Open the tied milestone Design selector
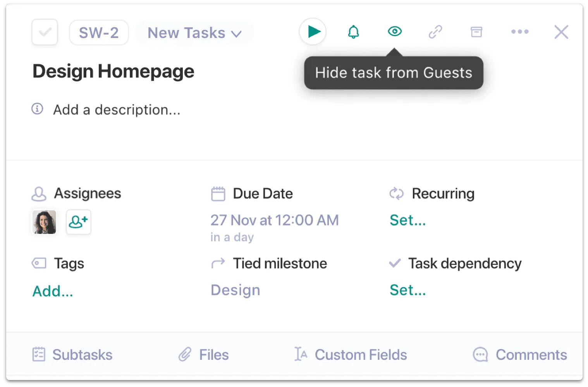 (235, 290)
